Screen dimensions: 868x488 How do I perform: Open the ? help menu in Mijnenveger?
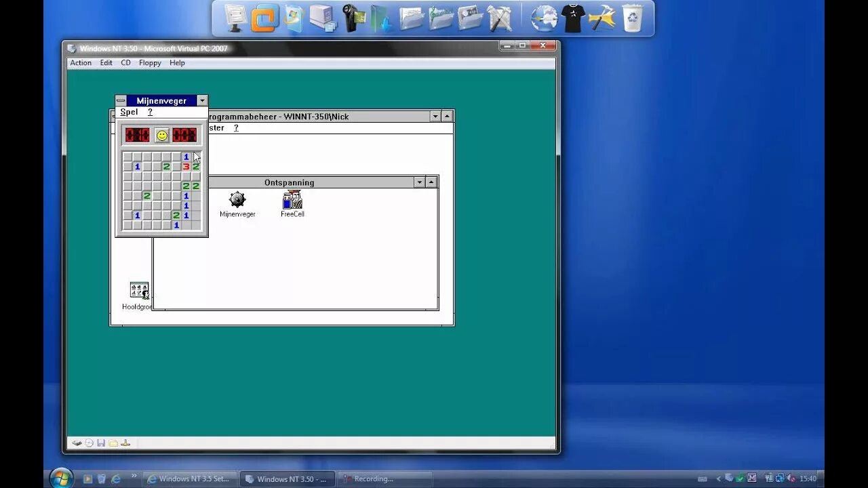click(150, 112)
